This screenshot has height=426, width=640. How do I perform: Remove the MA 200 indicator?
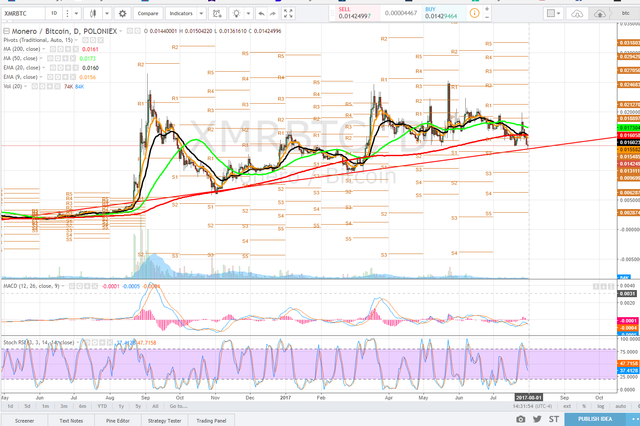point(76,49)
